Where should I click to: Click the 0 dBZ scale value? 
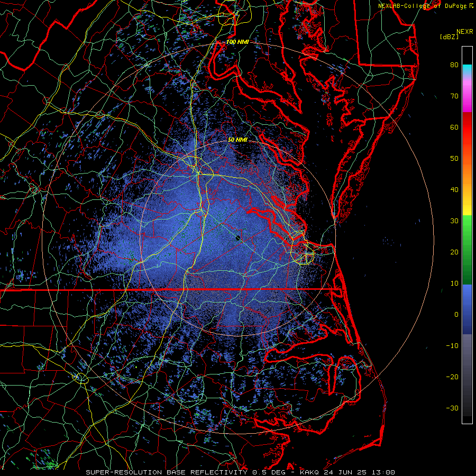coord(456,315)
